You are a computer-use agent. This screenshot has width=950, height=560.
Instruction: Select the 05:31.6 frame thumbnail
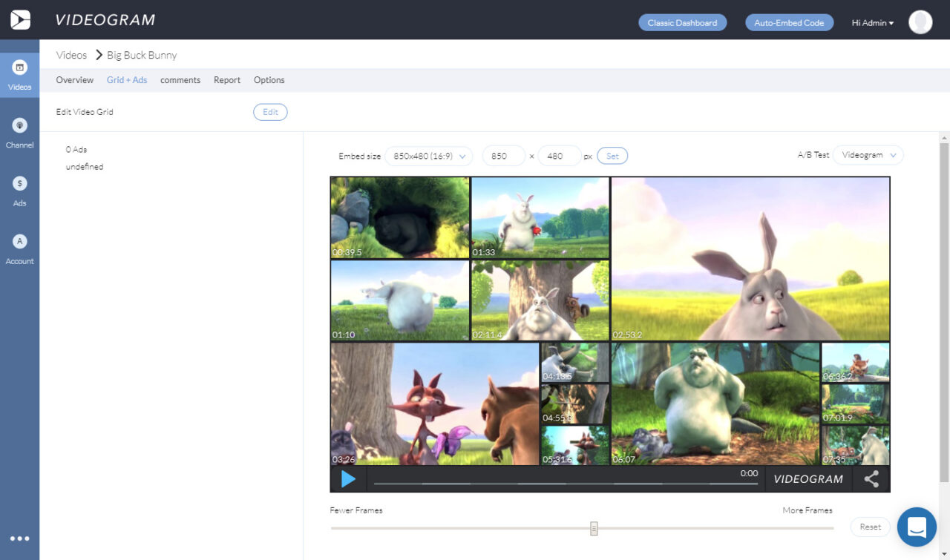click(x=575, y=445)
